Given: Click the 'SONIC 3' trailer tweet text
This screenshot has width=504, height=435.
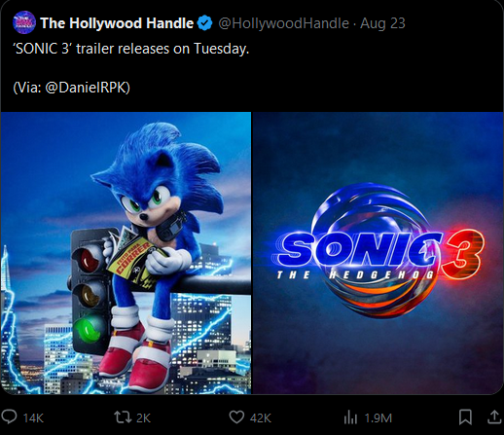Looking at the screenshot, I should (x=131, y=49).
